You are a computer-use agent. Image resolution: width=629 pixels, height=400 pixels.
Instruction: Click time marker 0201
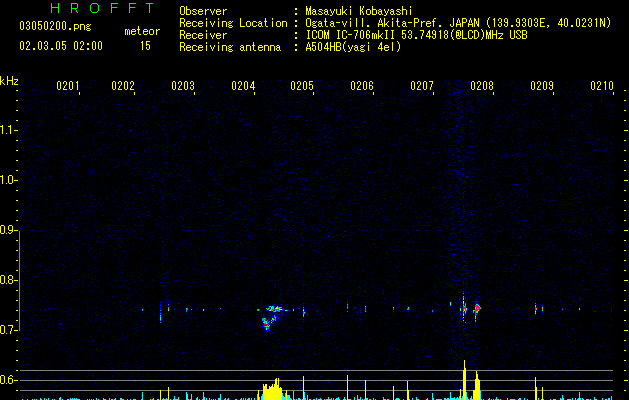[x=67, y=85]
